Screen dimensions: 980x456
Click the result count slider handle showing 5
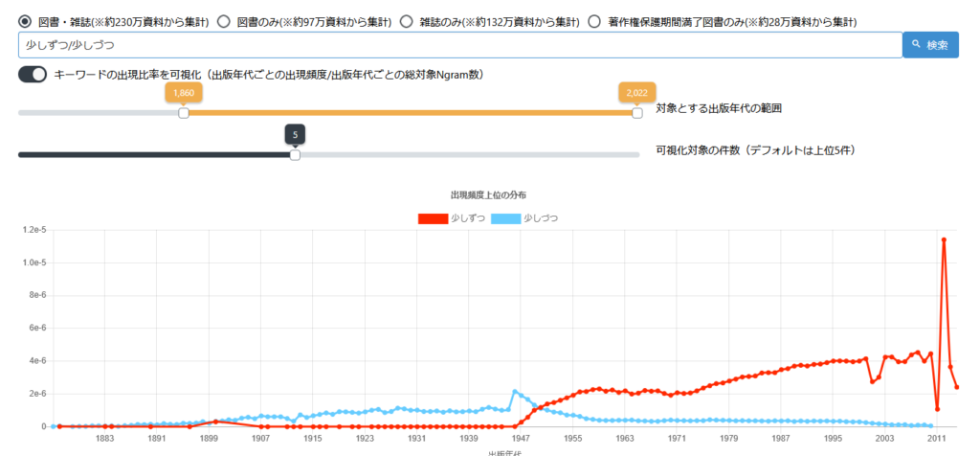tap(295, 155)
